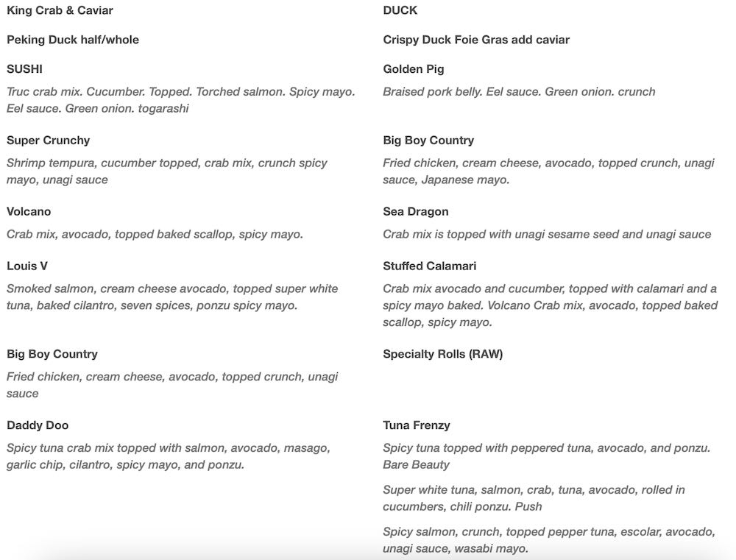
Task: Click the Stuffed Calamari title
Action: [x=429, y=266]
